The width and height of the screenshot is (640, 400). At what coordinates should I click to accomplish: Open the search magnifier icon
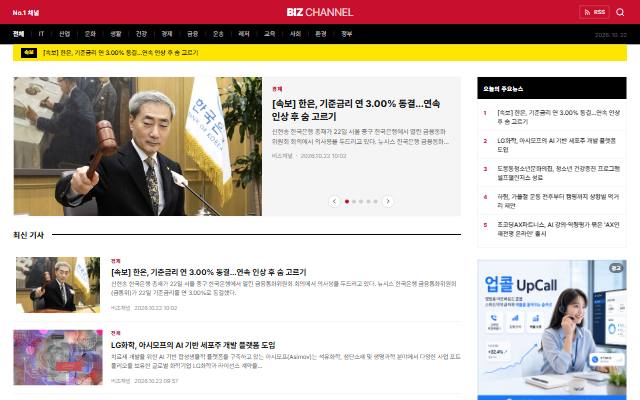click(x=620, y=12)
